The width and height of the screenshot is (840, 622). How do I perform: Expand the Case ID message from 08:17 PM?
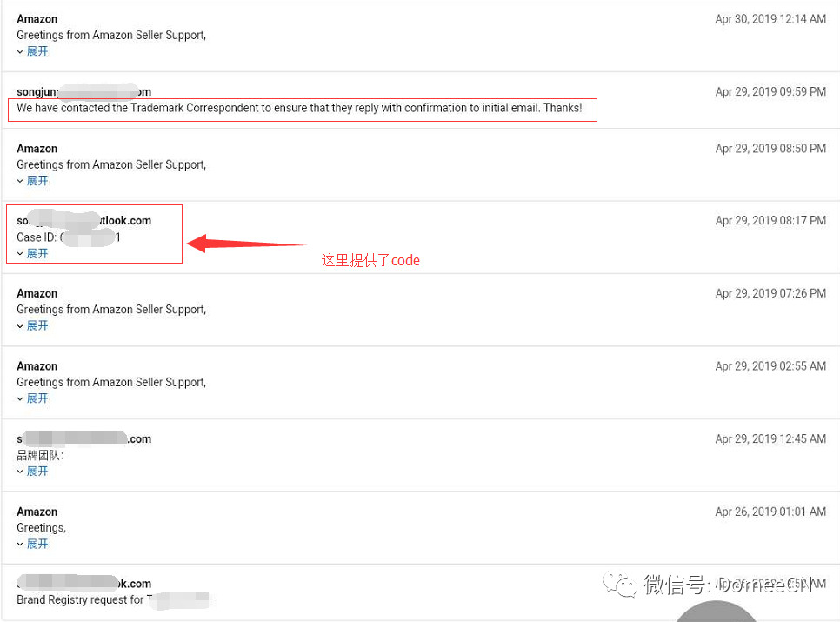point(33,254)
